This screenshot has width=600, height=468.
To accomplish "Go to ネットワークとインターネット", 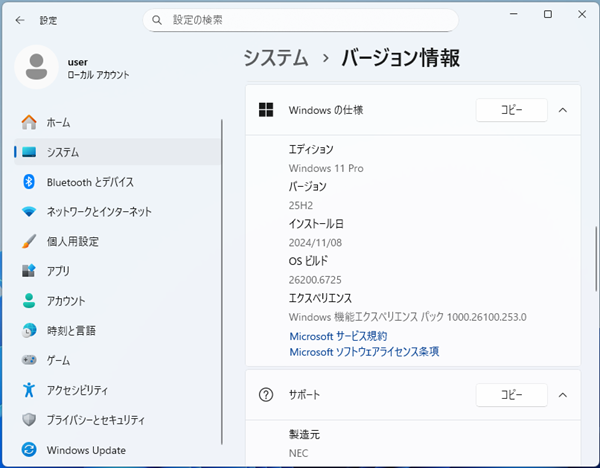I will click(x=117, y=211).
